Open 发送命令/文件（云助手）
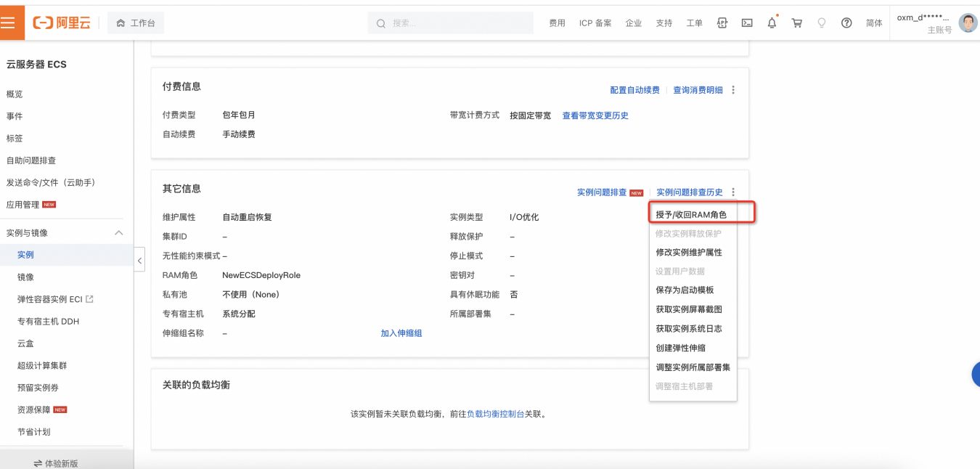 tap(51, 182)
